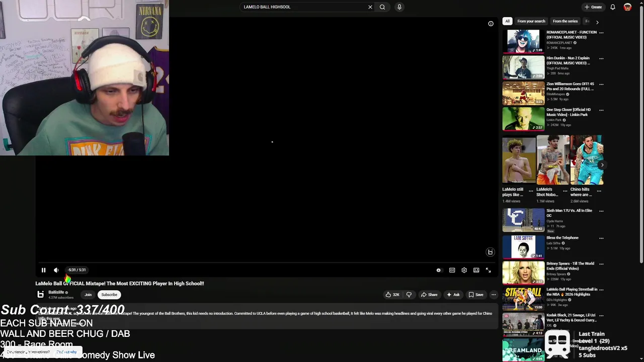Click the Share button
The image size is (644, 362).
pos(429,295)
